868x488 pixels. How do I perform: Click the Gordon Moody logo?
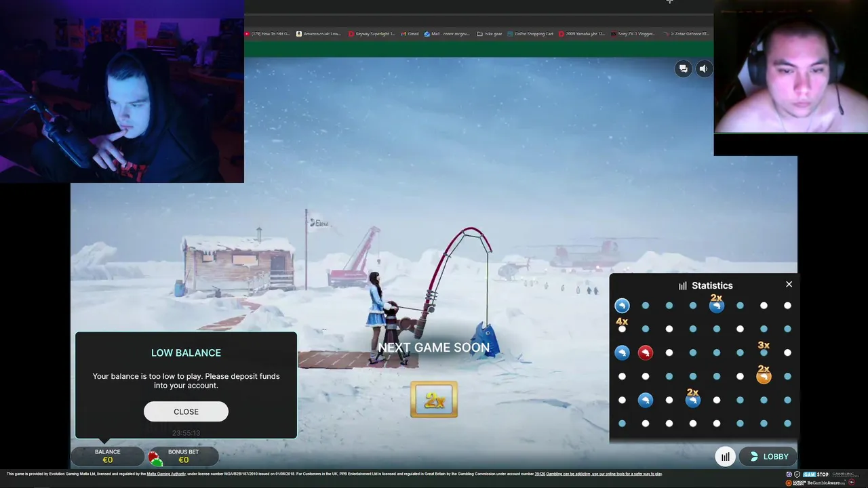(795, 483)
